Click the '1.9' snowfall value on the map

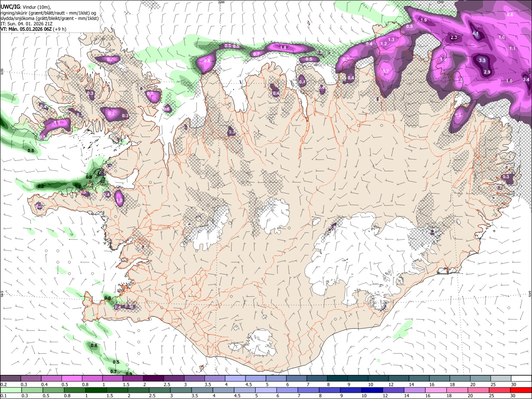coord(424,20)
